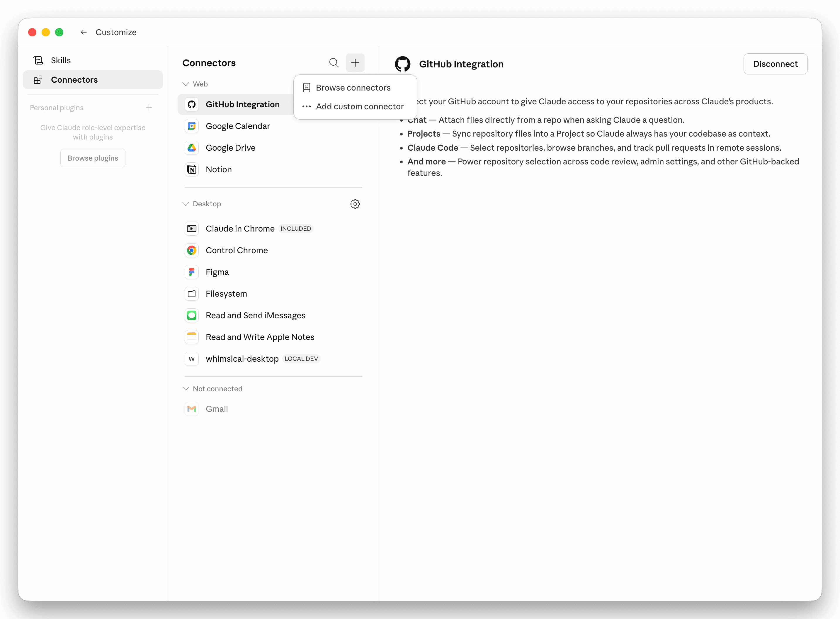The height and width of the screenshot is (619, 840).
Task: Click the Browse connectors menu icon
Action: tap(307, 88)
